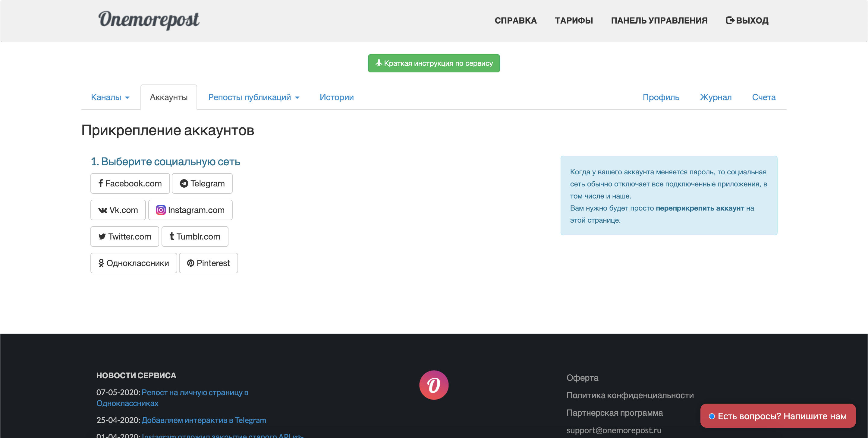Choose the Vk.com network button
The width and height of the screenshot is (868, 438).
coord(118,210)
